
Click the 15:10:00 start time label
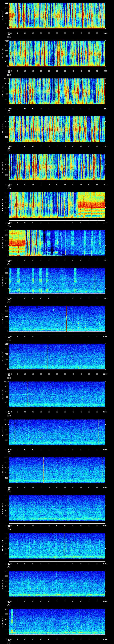click(x=9, y=374)
